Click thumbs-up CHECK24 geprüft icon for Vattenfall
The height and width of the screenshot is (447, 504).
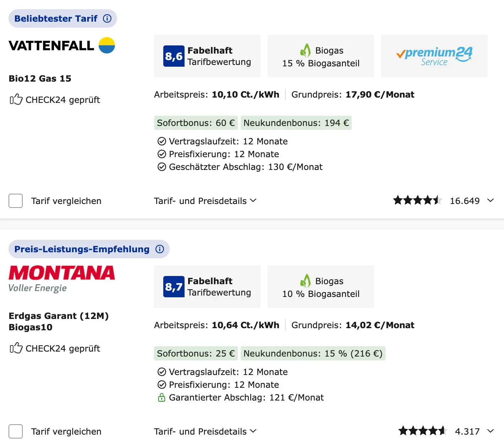[16, 100]
